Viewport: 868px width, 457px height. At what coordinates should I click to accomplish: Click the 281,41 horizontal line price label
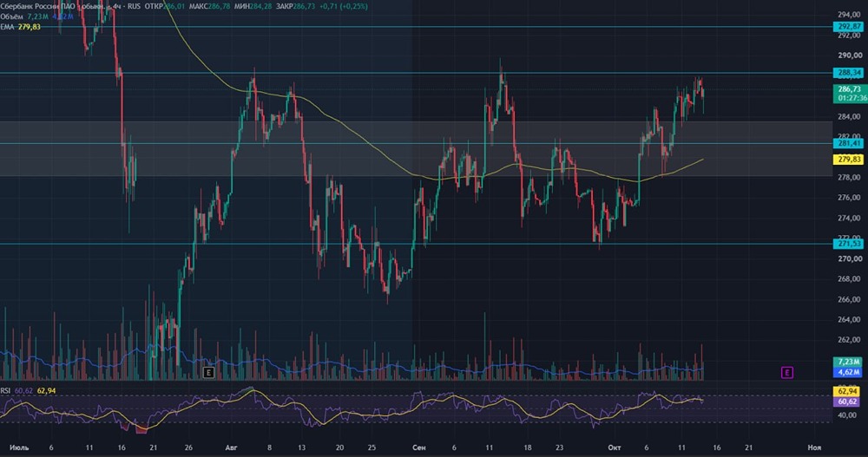tap(849, 143)
